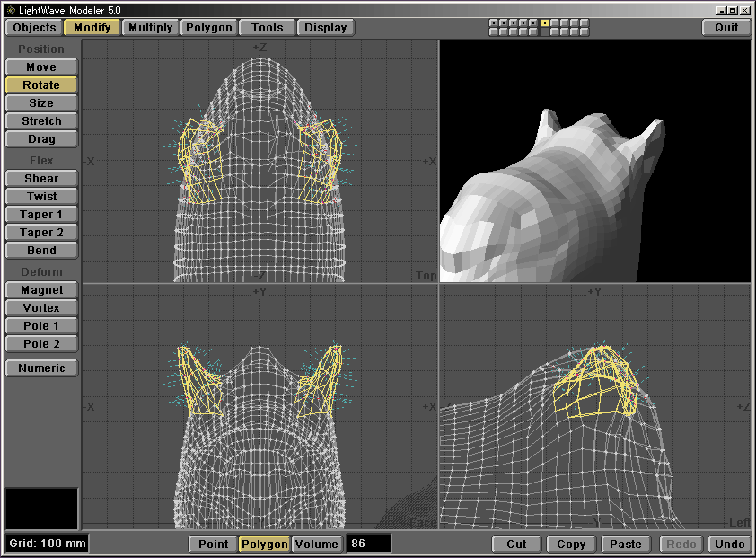Switch to Point selection mode
The height and width of the screenshot is (558, 756).
click(213, 544)
